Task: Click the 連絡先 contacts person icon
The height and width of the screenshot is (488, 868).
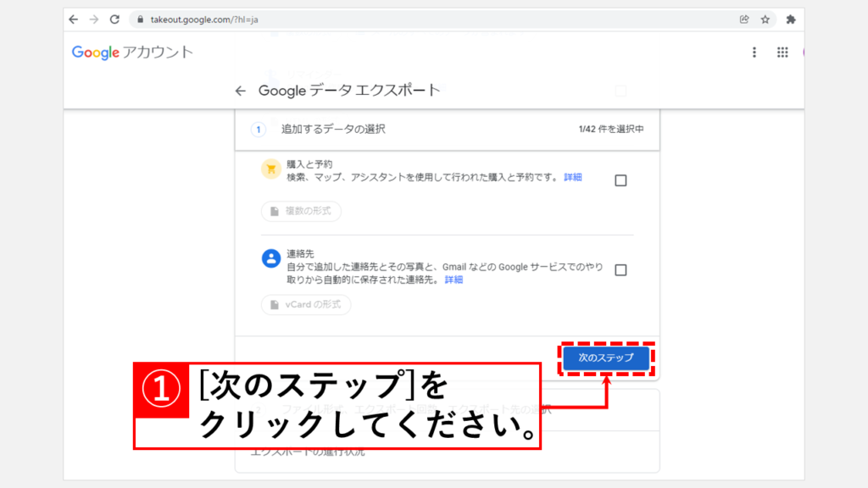Action: 270,259
